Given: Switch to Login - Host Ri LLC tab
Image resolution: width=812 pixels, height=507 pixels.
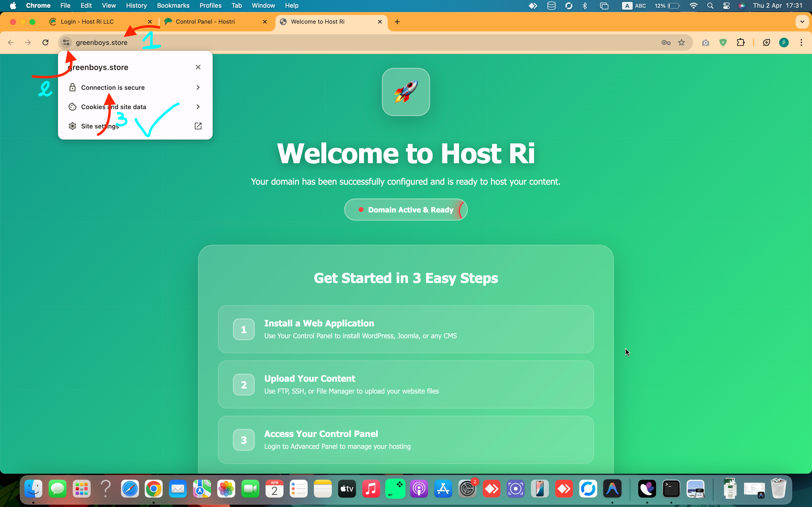Looking at the screenshot, I should [87, 22].
